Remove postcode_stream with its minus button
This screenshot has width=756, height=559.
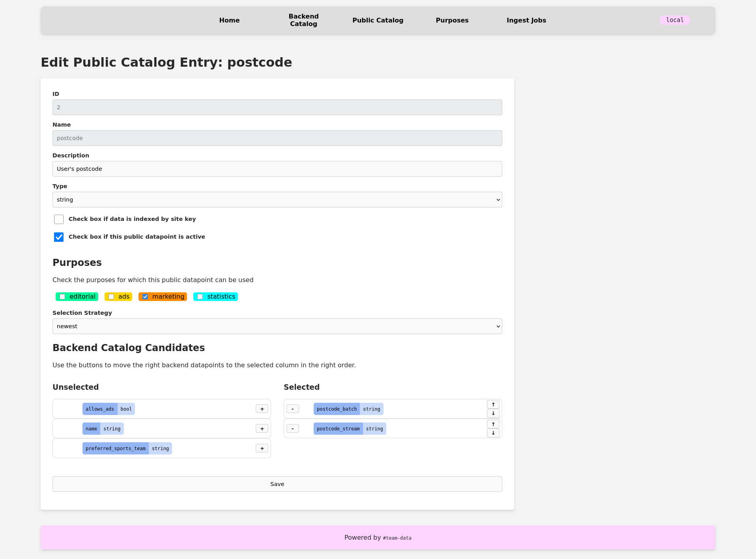click(292, 428)
